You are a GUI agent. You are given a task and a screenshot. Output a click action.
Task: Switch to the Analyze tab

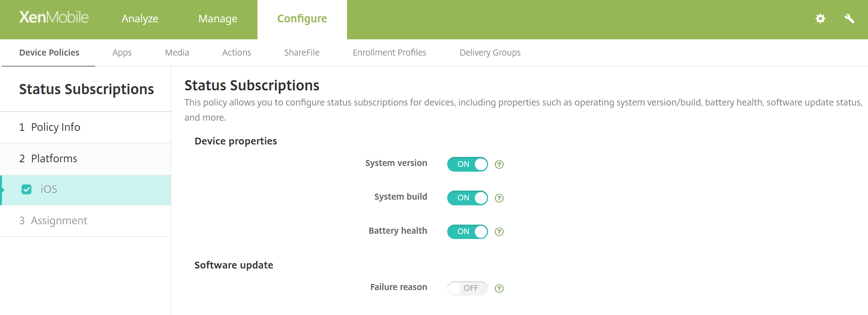click(139, 19)
